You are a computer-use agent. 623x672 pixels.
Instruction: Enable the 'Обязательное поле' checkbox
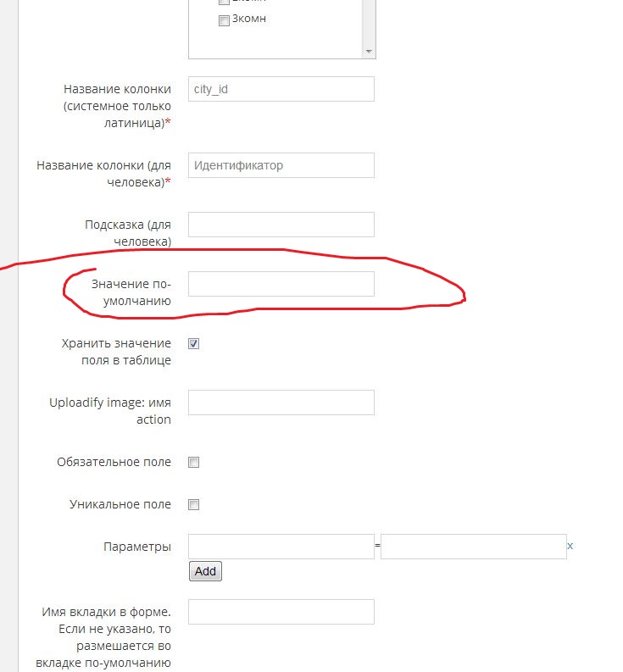[193, 463]
